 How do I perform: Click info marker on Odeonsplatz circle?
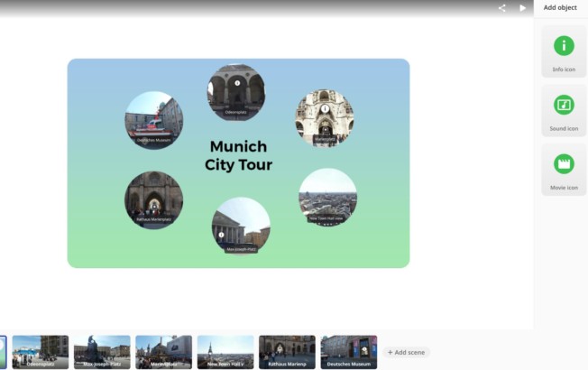point(237,83)
